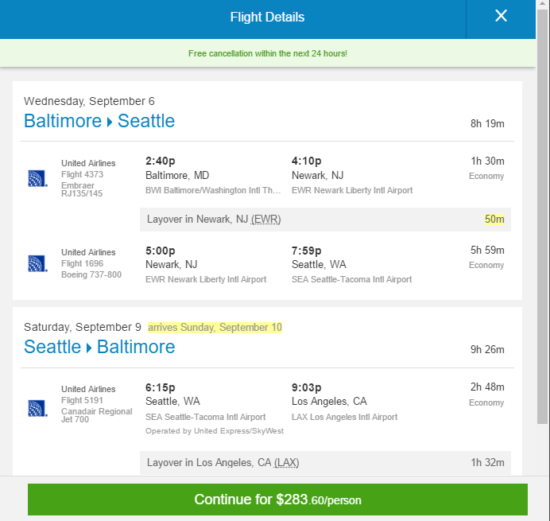The height and width of the screenshot is (521, 550).
Task: Click the arrow between Baltimore and Seattle
Action: coord(110,122)
